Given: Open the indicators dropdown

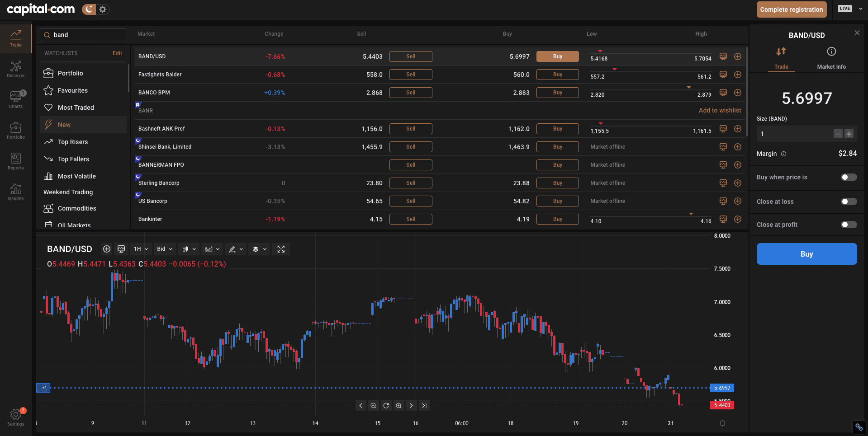Looking at the screenshot, I should [x=212, y=249].
